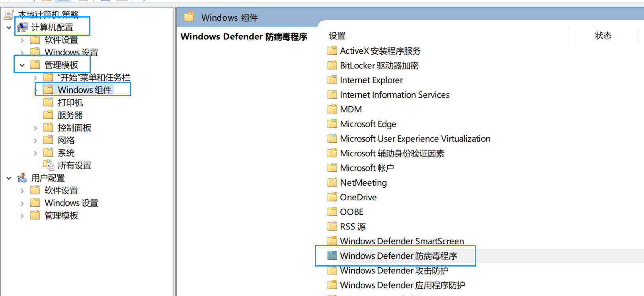This screenshot has width=644, height=296.
Task: Select 管理模板 label under 计算机配置
Action: point(61,65)
